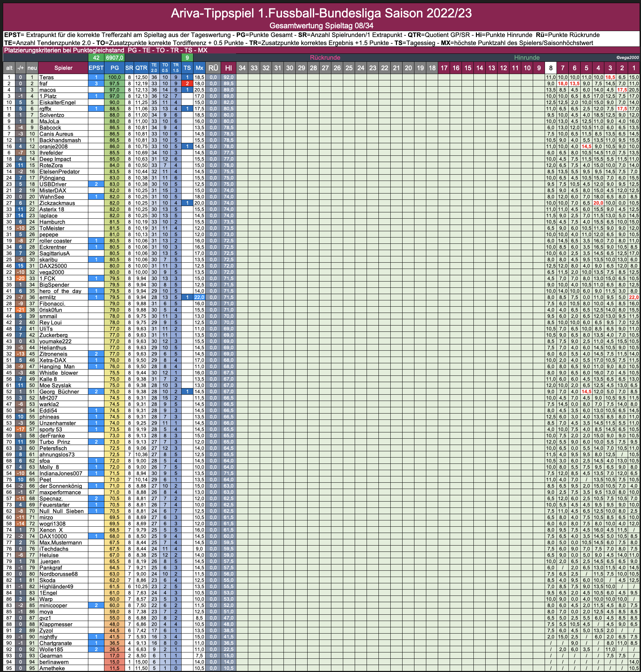Screen dimensions: 641x672
Task: Click 1.FCK's rank change cell '-20'
Action: [x=21, y=278]
